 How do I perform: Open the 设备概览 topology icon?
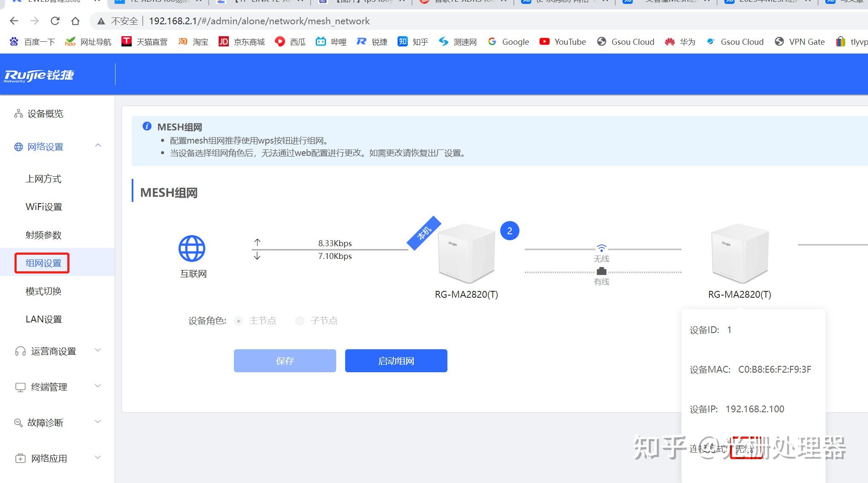tap(18, 114)
